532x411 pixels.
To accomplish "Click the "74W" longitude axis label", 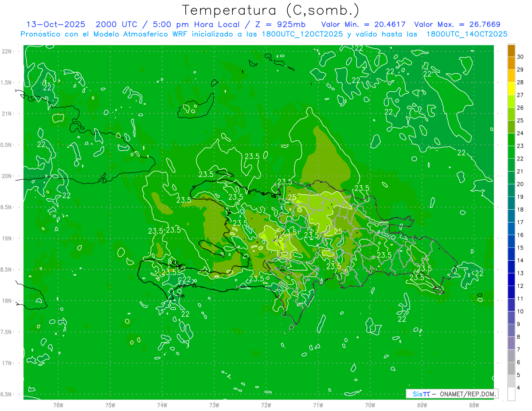I will (x=162, y=405).
